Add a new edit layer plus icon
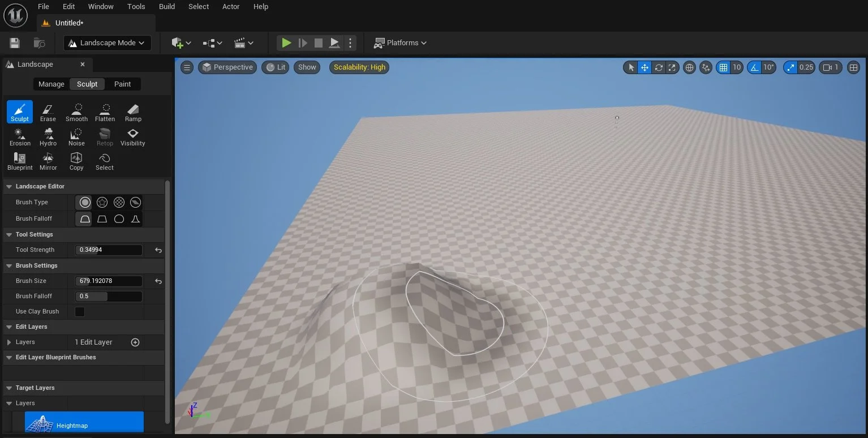Viewport: 868px width, 438px height. pos(135,342)
